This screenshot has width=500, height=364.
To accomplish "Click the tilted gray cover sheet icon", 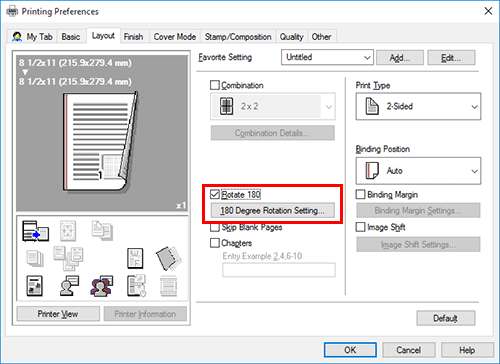I will tap(169, 258).
